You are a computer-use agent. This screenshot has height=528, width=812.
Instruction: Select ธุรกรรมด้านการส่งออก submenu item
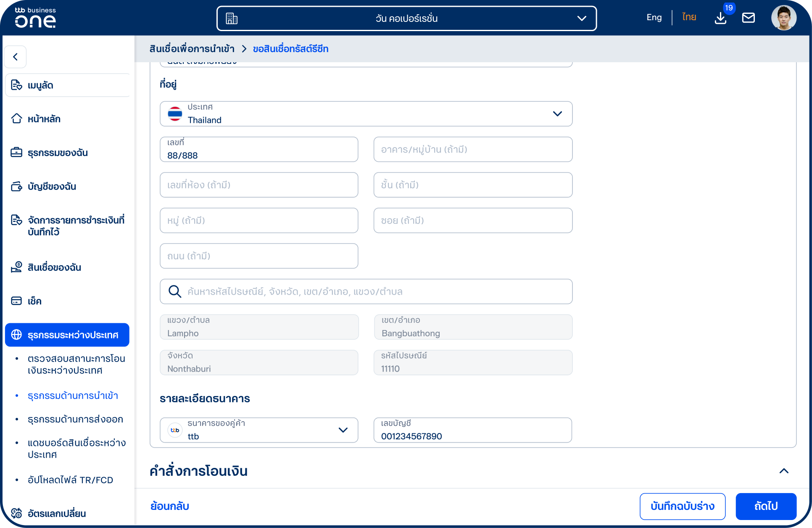(x=75, y=420)
